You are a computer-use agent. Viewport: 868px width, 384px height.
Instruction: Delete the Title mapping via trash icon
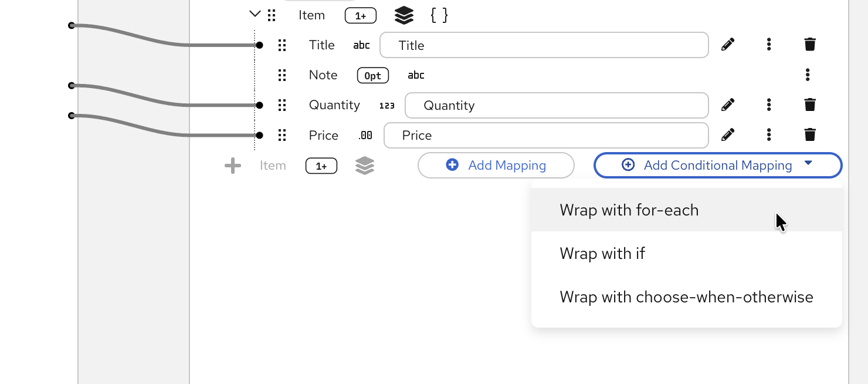809,43
